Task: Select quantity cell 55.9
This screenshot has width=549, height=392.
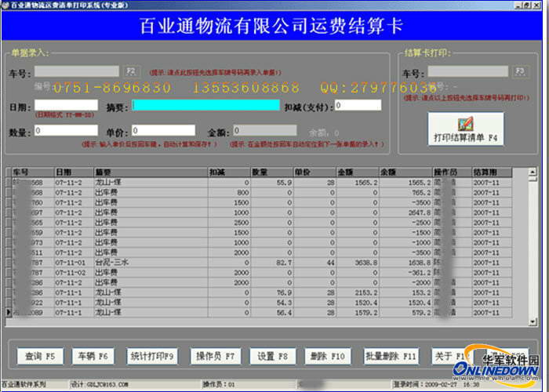Action: coord(272,183)
